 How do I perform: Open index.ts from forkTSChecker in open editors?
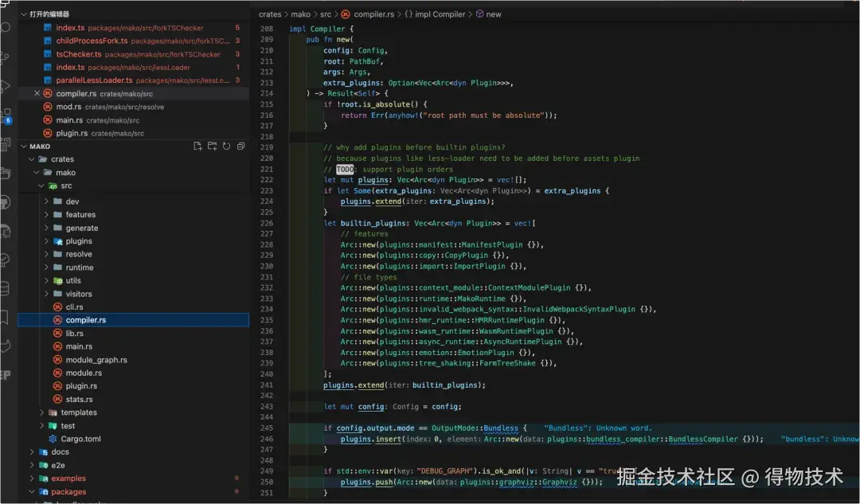point(134,28)
